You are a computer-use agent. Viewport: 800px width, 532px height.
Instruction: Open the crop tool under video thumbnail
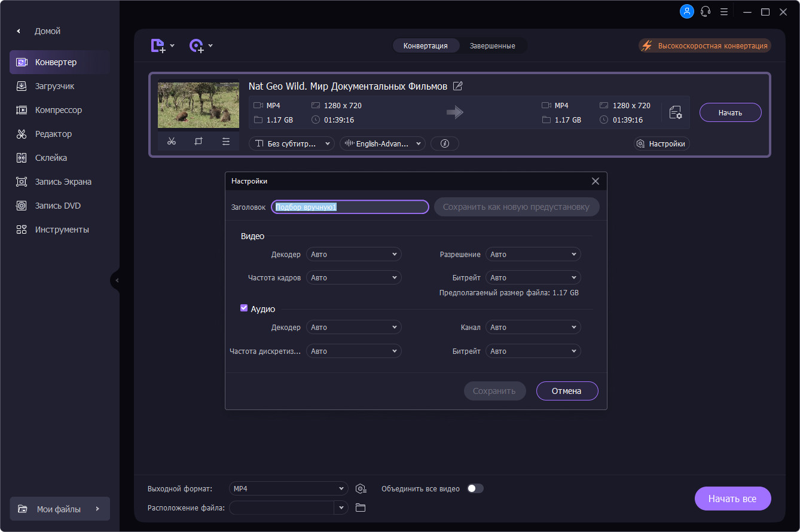[199, 142]
